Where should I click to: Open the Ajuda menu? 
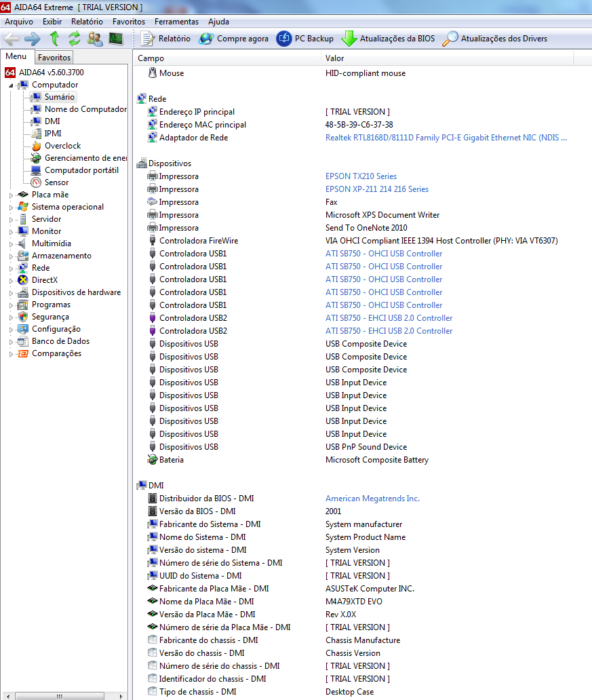(x=218, y=22)
